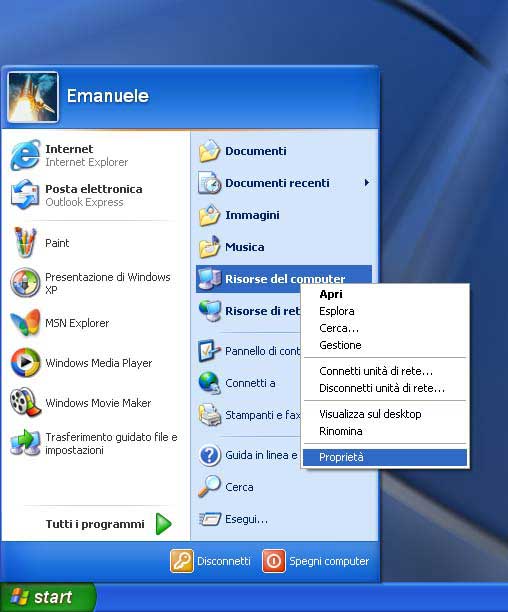The width and height of the screenshot is (508, 612).
Task: Click the Disconnetti button
Action: click(211, 561)
